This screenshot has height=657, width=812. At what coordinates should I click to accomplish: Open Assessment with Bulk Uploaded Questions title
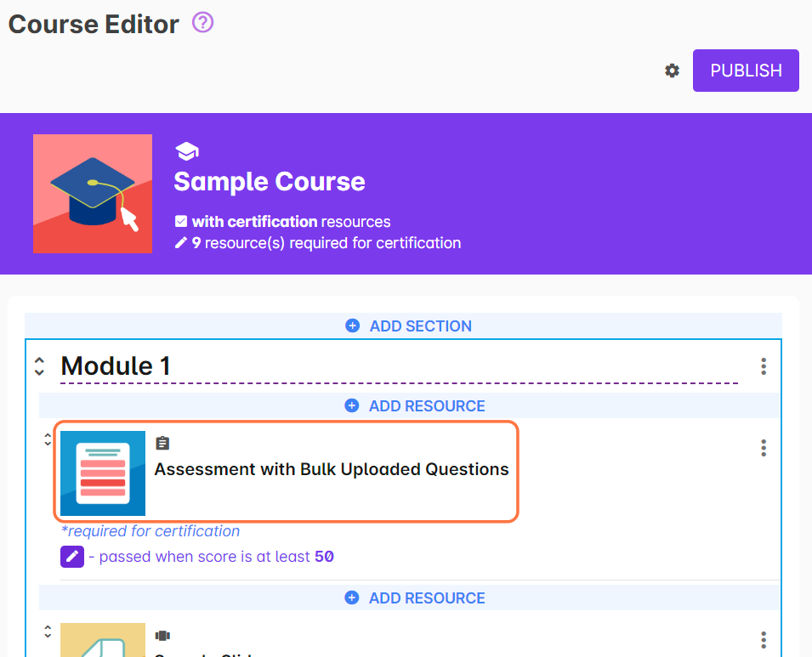coord(331,469)
